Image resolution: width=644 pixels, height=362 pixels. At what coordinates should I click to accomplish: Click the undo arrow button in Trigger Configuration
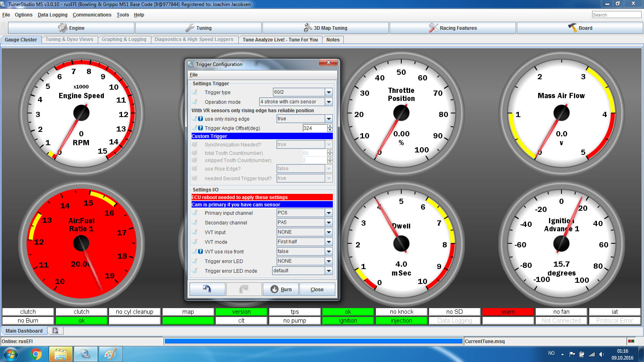207,289
